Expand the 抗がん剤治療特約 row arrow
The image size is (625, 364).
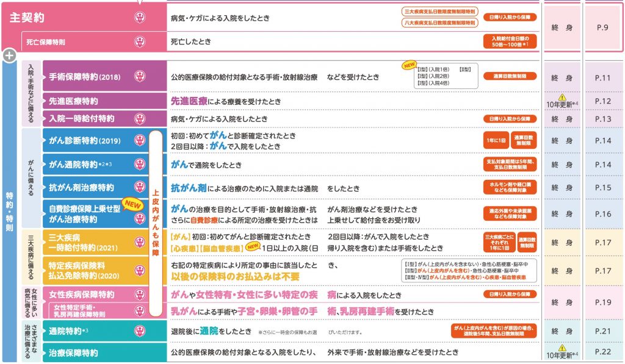(x=45, y=188)
